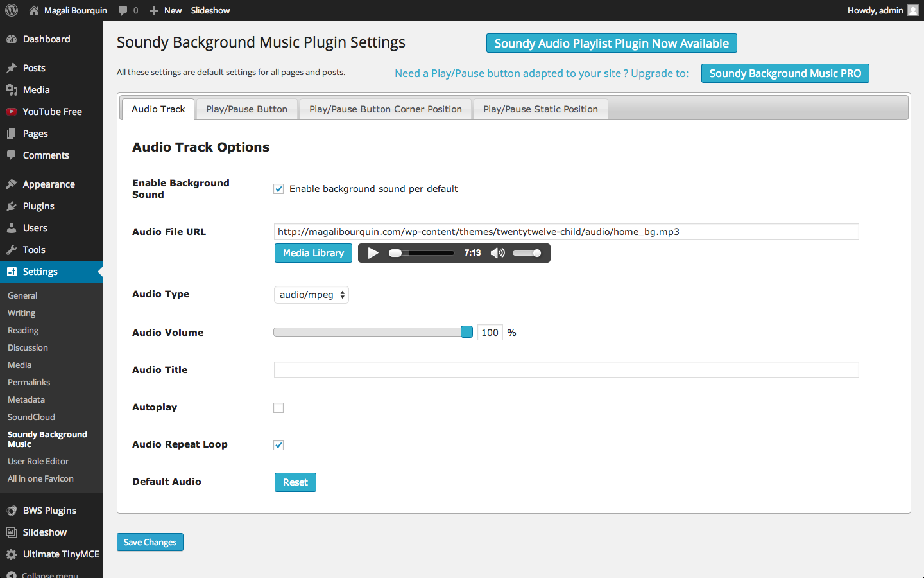Viewport: 924px width, 578px height.
Task: Click the Collapse menu arrow icon
Action: point(12,575)
